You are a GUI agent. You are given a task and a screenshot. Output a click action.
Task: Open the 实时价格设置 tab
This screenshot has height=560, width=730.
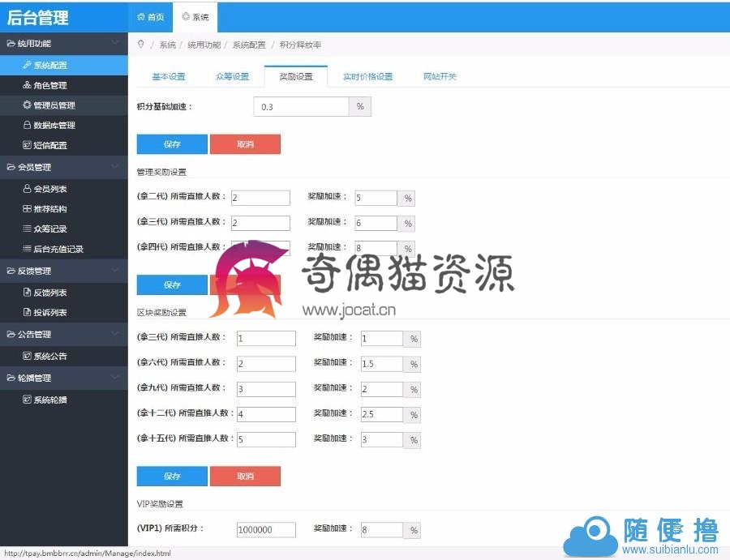(x=367, y=77)
